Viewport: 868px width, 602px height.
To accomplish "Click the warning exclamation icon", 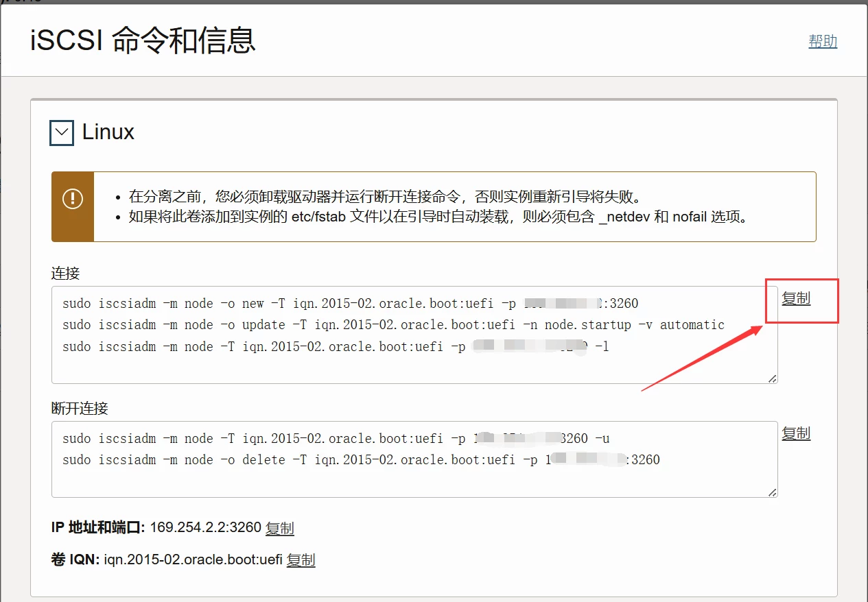I will point(73,199).
